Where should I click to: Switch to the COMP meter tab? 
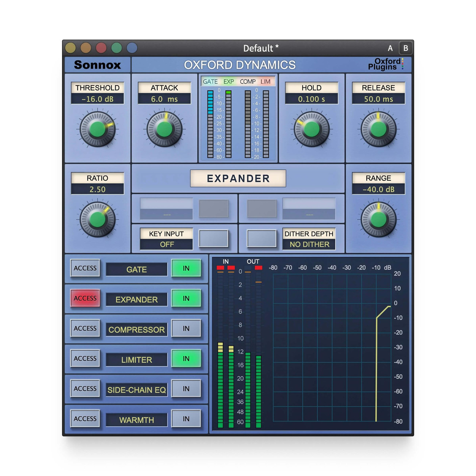click(248, 81)
